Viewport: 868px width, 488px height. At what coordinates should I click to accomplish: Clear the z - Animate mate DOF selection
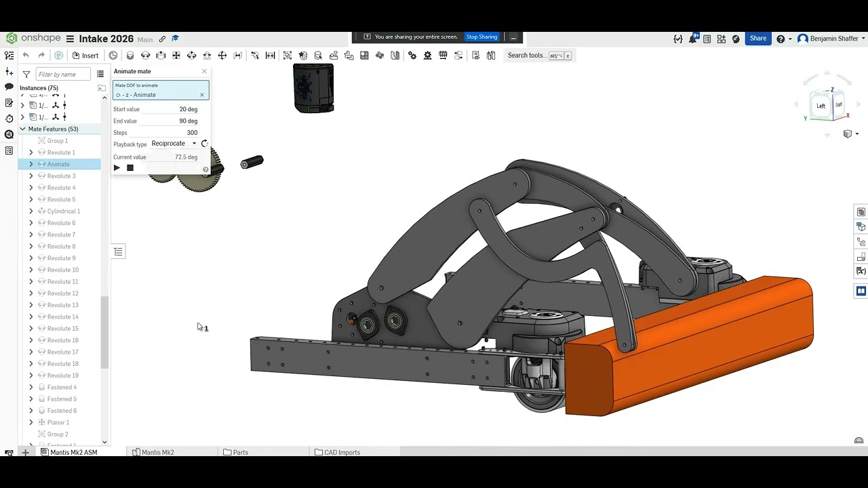(x=202, y=95)
